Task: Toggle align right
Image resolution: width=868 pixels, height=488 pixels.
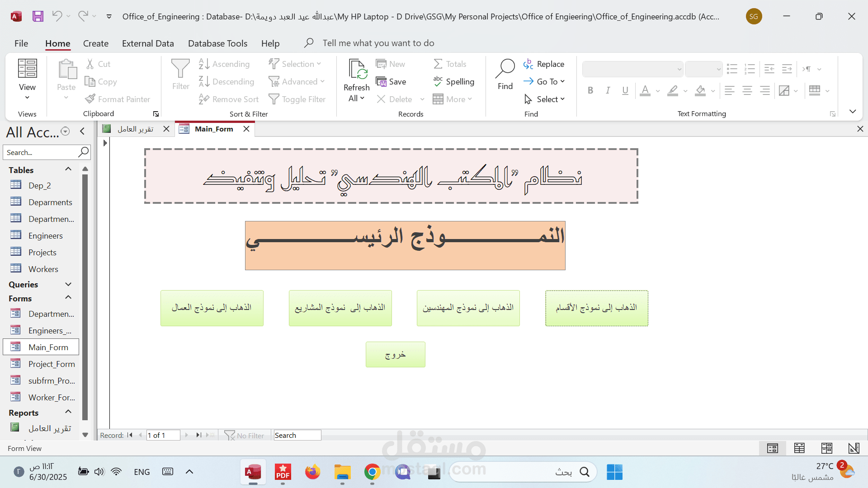Action: [x=765, y=91]
